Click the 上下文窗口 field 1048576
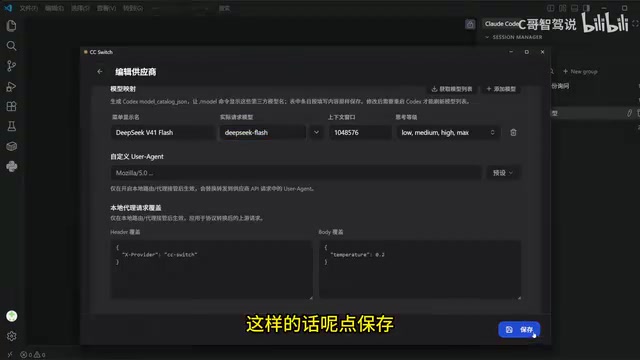This screenshot has width=640, height=360. 360,132
